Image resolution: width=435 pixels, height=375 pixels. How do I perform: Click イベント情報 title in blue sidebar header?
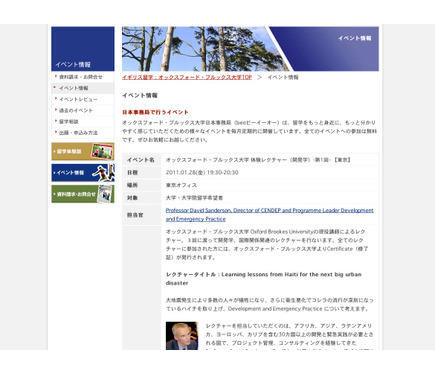pyautogui.click(x=73, y=65)
